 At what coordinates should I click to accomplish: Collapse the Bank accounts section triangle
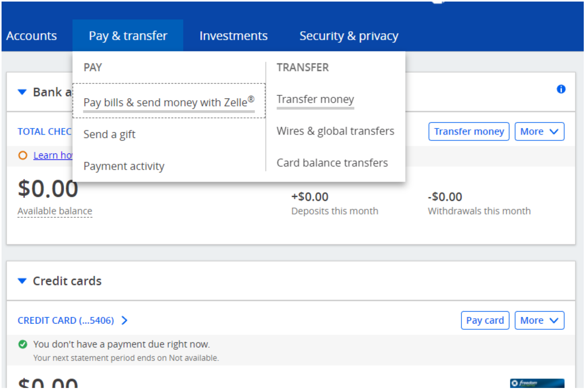click(x=22, y=92)
